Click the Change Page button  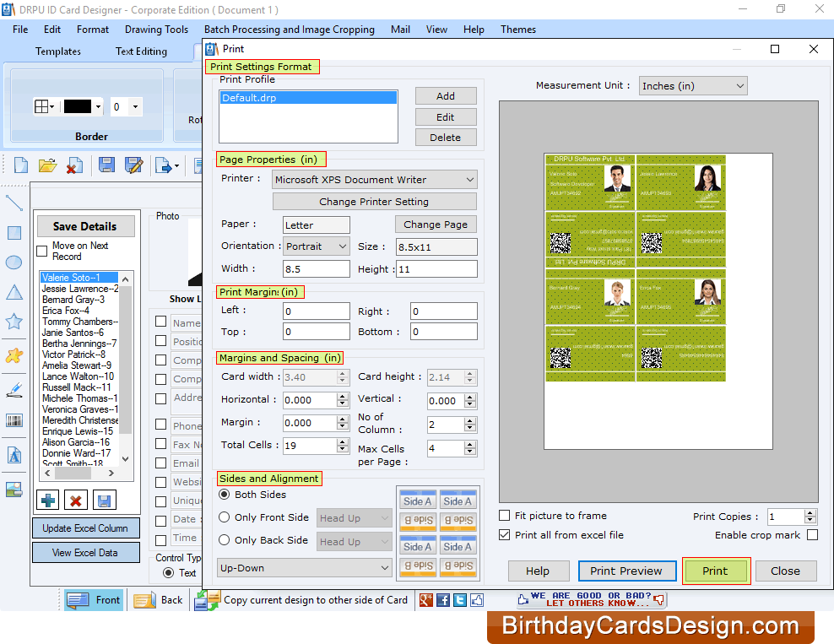(436, 225)
